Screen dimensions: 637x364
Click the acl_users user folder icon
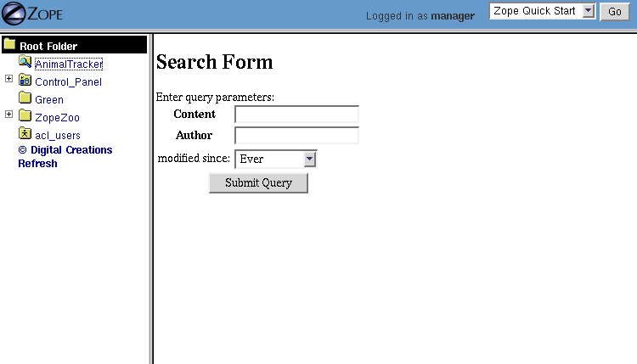[25, 134]
